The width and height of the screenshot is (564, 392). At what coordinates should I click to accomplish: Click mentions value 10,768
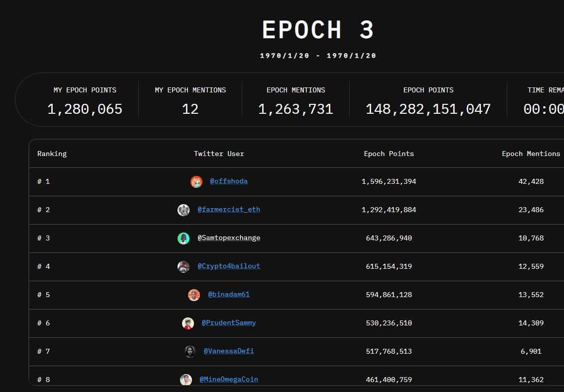[x=531, y=238]
